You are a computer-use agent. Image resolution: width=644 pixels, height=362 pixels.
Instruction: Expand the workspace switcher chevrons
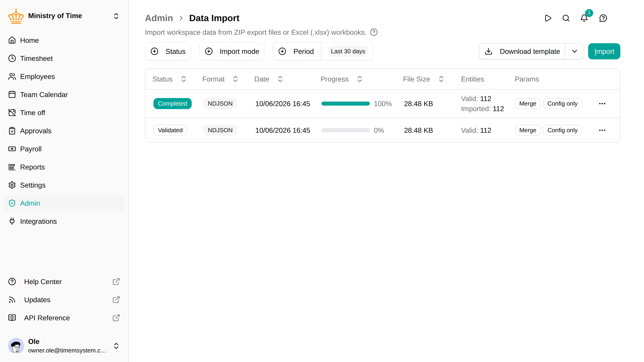[116, 16]
